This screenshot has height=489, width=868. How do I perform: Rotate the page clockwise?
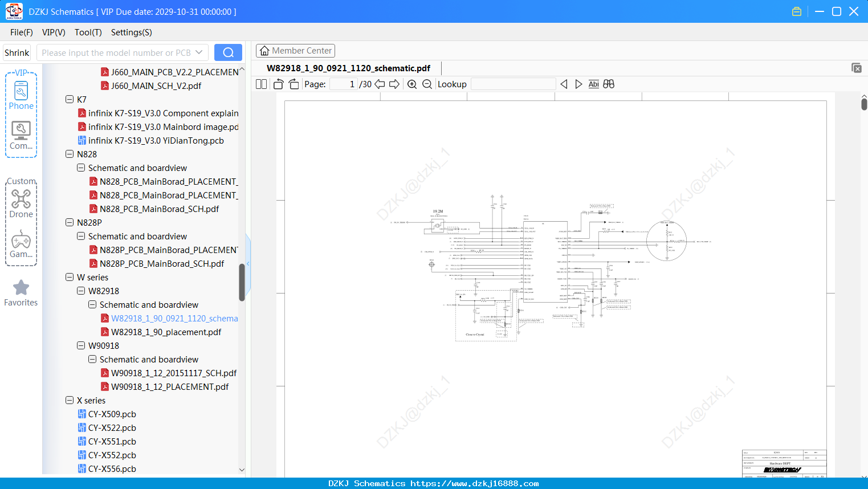point(294,84)
